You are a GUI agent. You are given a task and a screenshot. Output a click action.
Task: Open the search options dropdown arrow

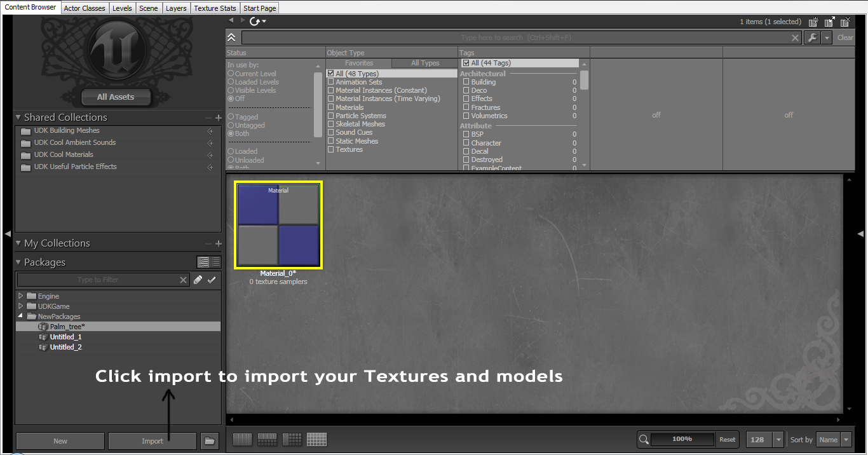pos(827,38)
